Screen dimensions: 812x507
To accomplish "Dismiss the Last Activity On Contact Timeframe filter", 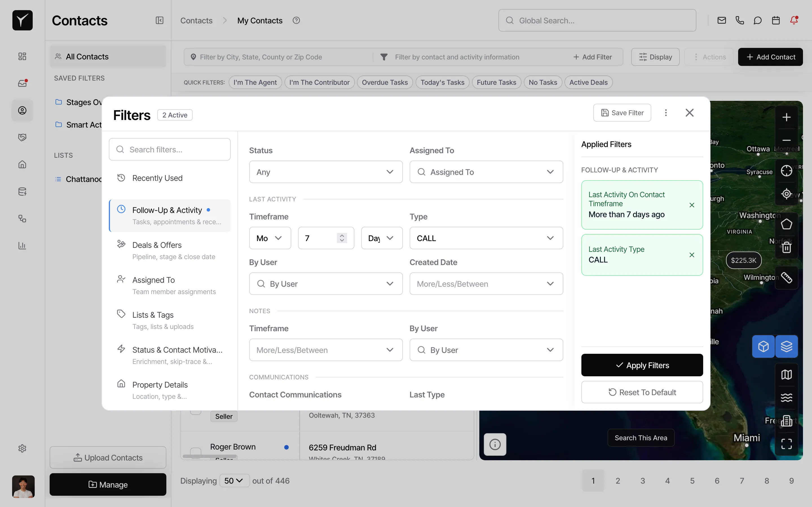I will coord(692,205).
